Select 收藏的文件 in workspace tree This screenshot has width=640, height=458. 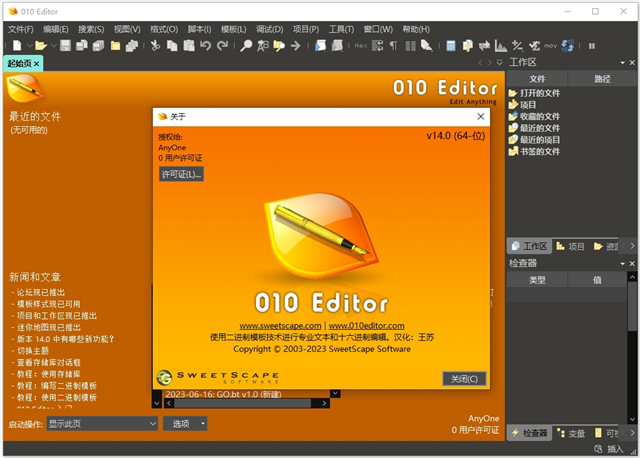coord(539,116)
